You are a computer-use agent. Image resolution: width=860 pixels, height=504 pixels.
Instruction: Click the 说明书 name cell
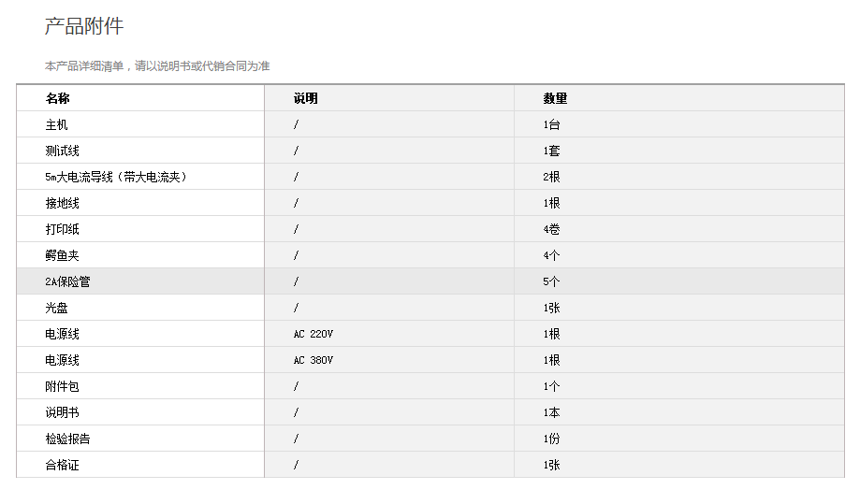[x=62, y=412]
